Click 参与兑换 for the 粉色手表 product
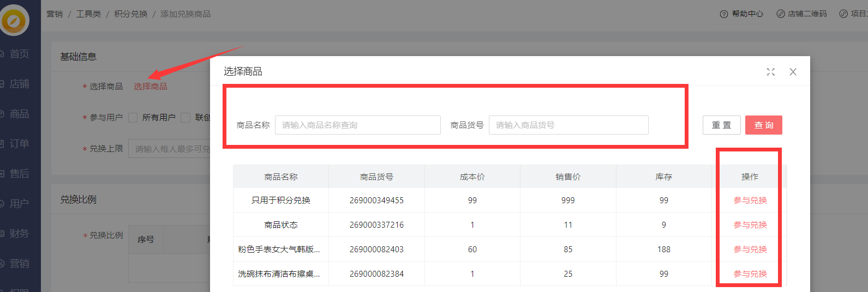The width and height of the screenshot is (868, 292). point(750,250)
